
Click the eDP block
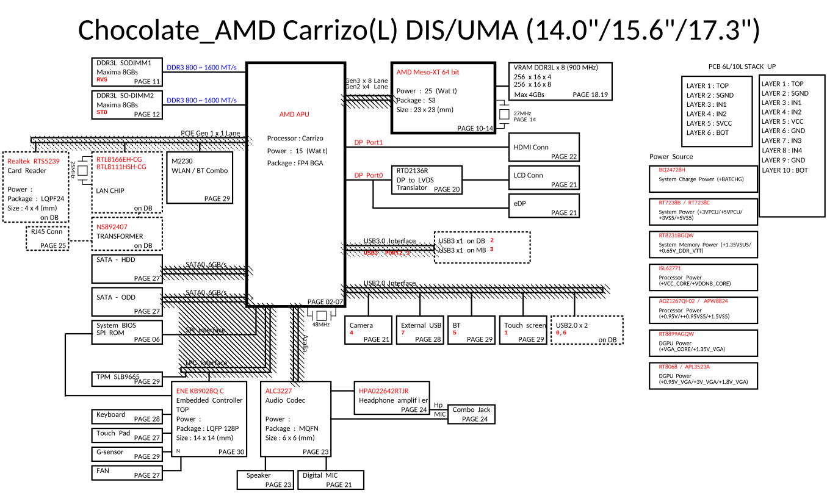(x=543, y=206)
